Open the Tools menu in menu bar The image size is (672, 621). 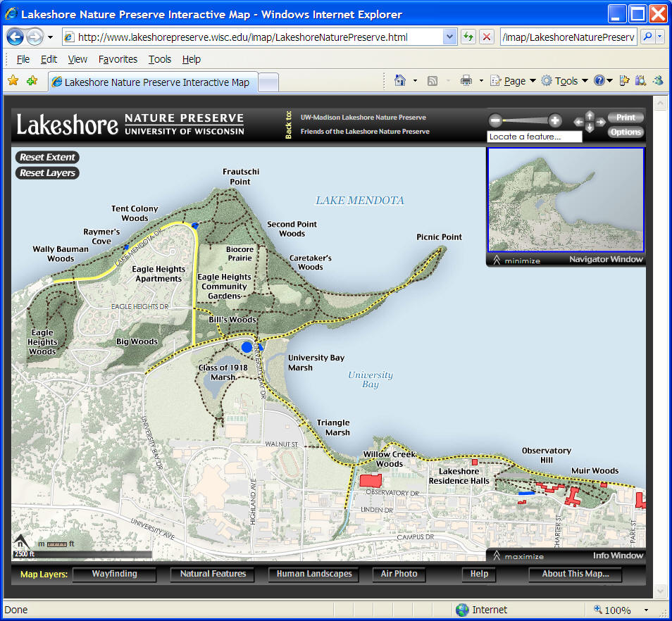(x=160, y=59)
